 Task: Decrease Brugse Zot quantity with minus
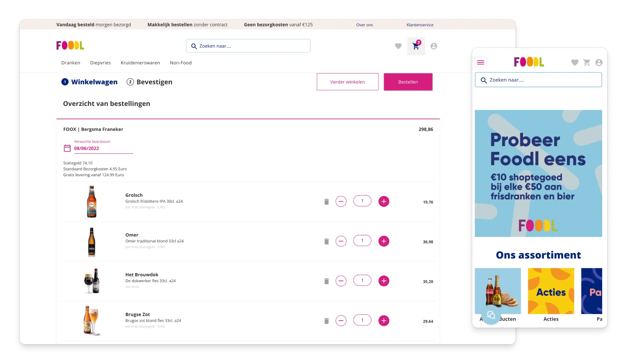click(341, 321)
